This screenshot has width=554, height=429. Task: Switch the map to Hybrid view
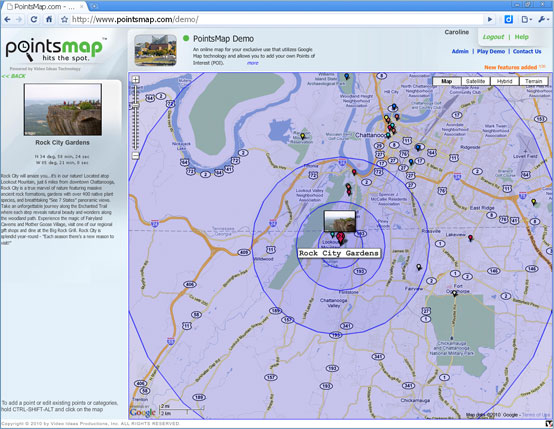(x=505, y=81)
